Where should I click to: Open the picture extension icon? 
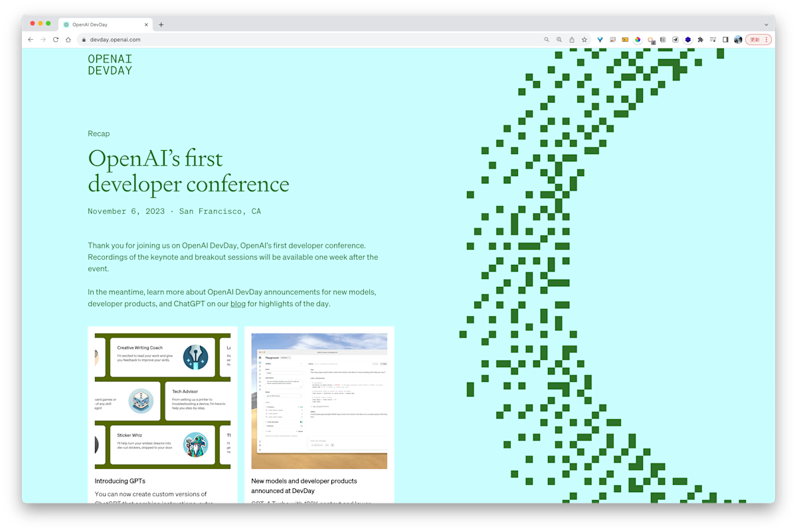[612, 40]
